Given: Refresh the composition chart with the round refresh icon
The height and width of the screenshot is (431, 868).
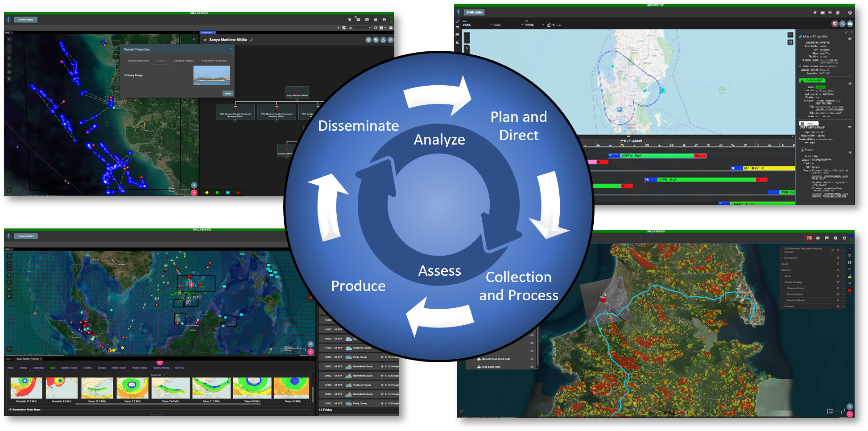Looking at the screenshot, I should 390,40.
